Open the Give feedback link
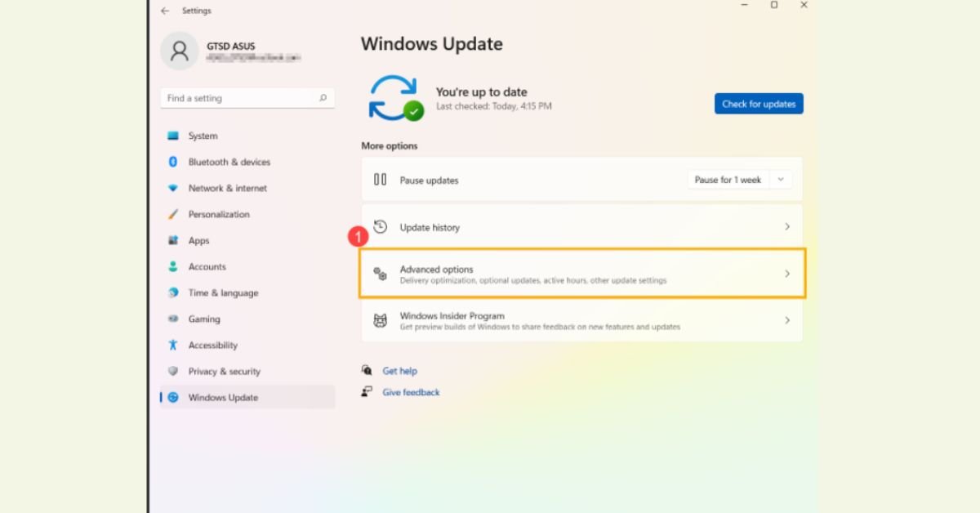980x513 pixels. pos(411,392)
